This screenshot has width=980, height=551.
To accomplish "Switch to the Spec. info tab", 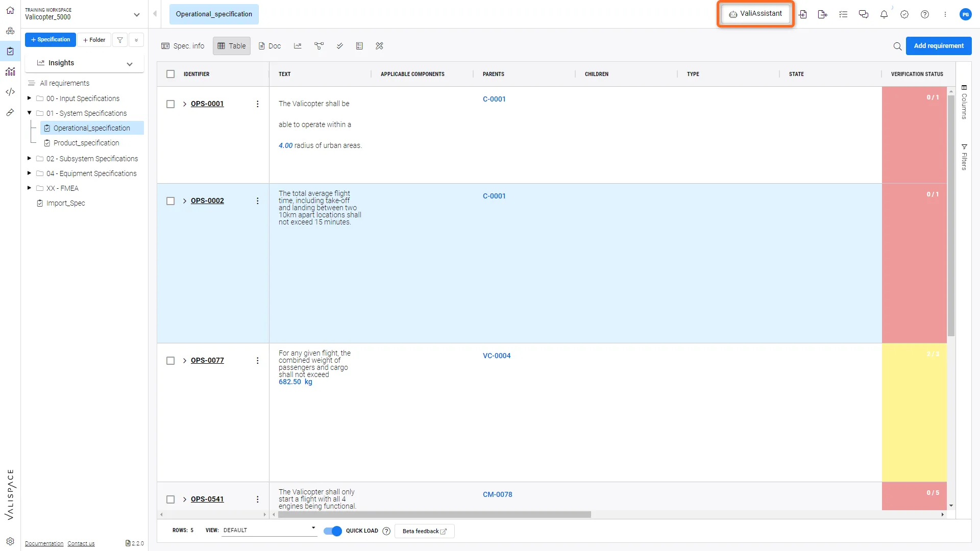I will [x=183, y=46].
